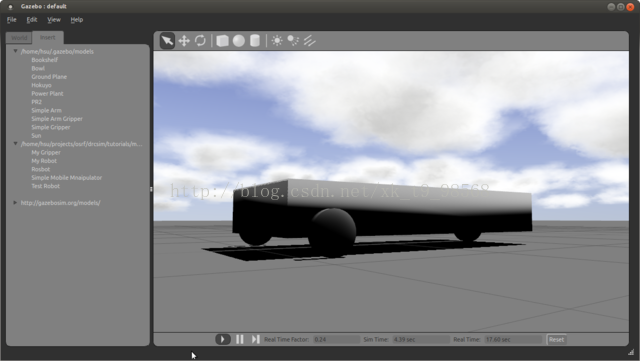Add a directional light
640x361 pixels.
click(309, 40)
